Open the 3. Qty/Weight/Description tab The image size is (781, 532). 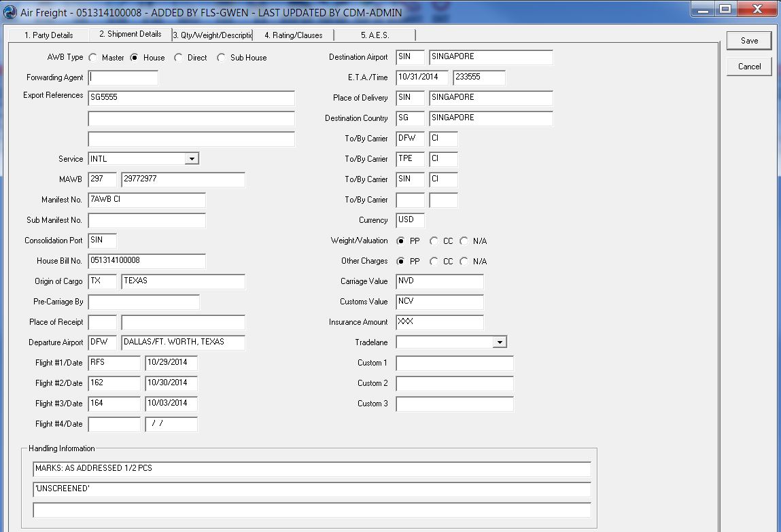(x=212, y=35)
